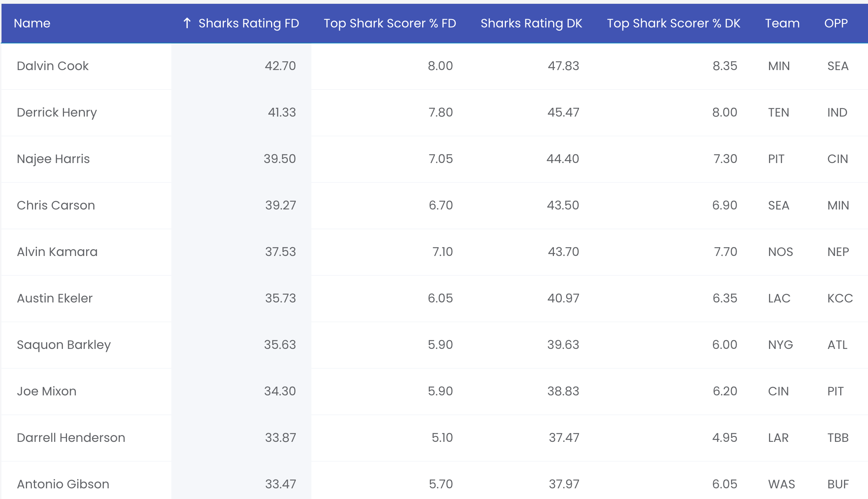Sort by Sharks Rating DK header
The image size is (868, 499).
coord(531,23)
